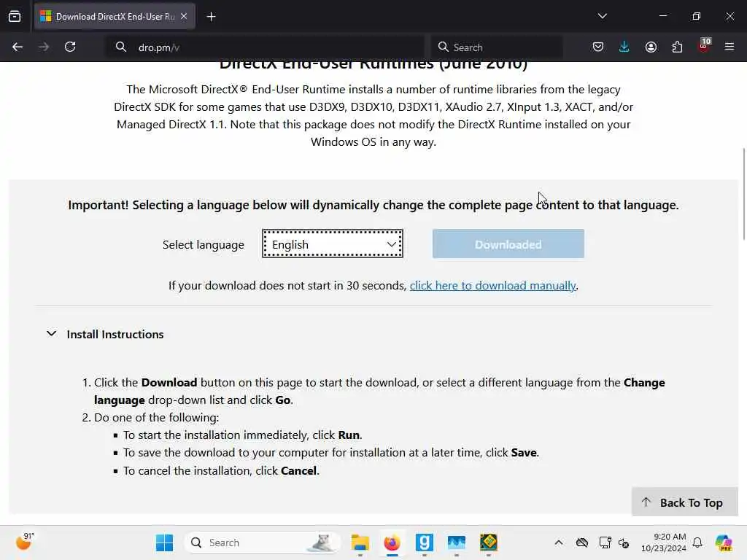Click the Downloaded button
The width and height of the screenshot is (747, 560).
508,244
